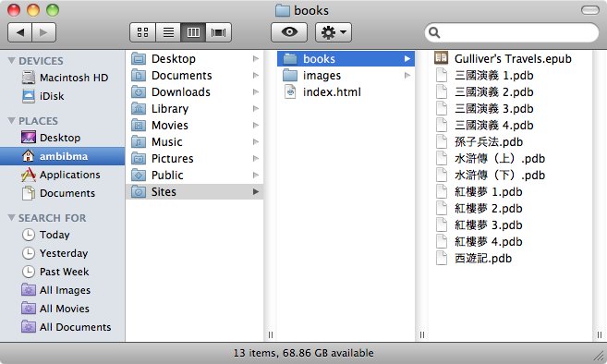Select Desktop folder in first column
Image resolution: width=607 pixels, height=364 pixels.
195,59
